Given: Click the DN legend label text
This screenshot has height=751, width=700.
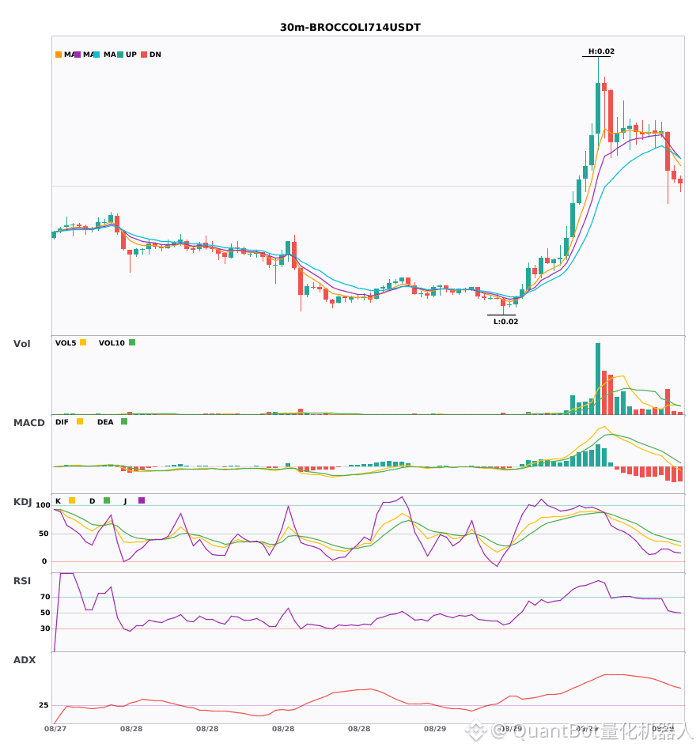Looking at the screenshot, I should coord(155,55).
